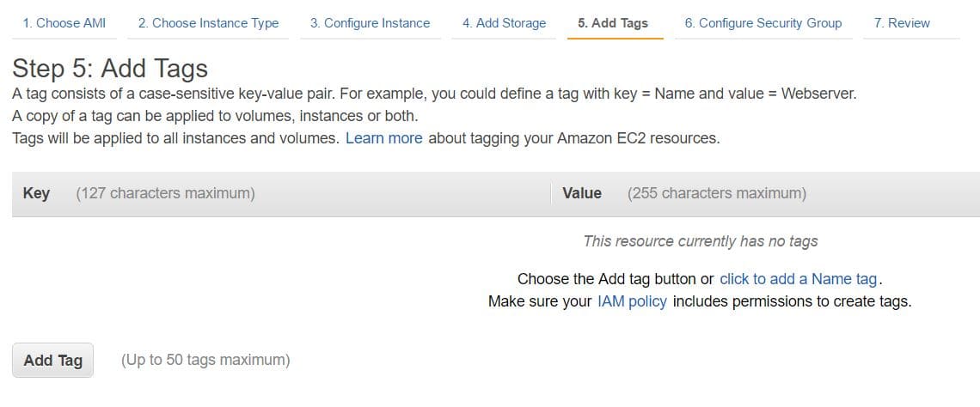Open the IAM policy link
980x407 pixels.
point(632,301)
